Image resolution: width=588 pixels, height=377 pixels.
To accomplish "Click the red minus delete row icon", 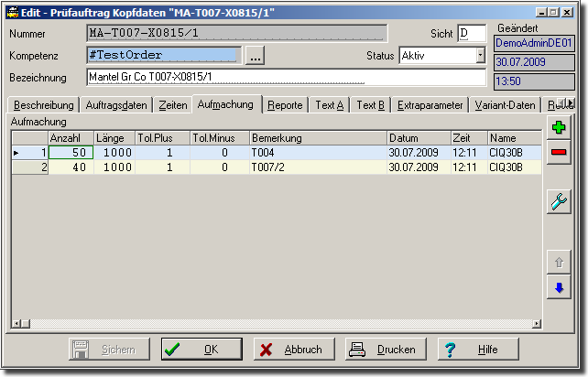I will pyautogui.click(x=558, y=153).
